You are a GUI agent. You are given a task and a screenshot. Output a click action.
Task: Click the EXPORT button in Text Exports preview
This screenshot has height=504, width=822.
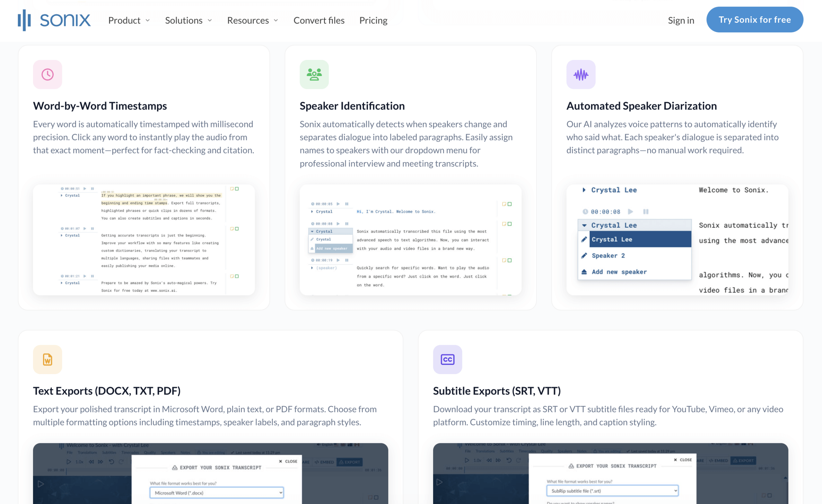tap(350, 462)
